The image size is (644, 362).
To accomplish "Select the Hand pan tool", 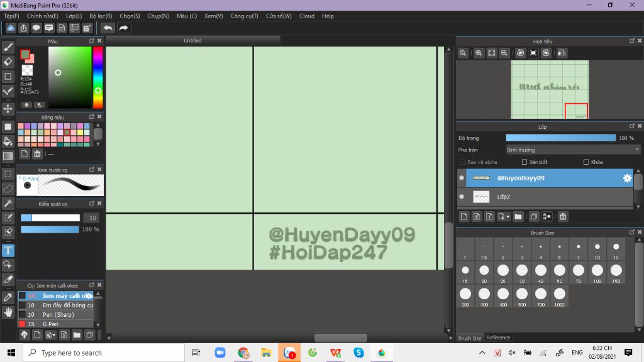I will 8,312.
